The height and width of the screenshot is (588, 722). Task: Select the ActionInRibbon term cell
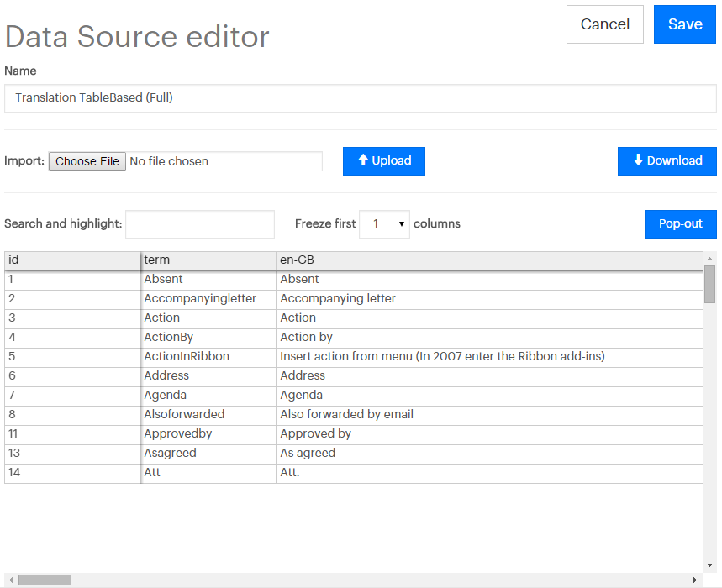click(x=208, y=356)
